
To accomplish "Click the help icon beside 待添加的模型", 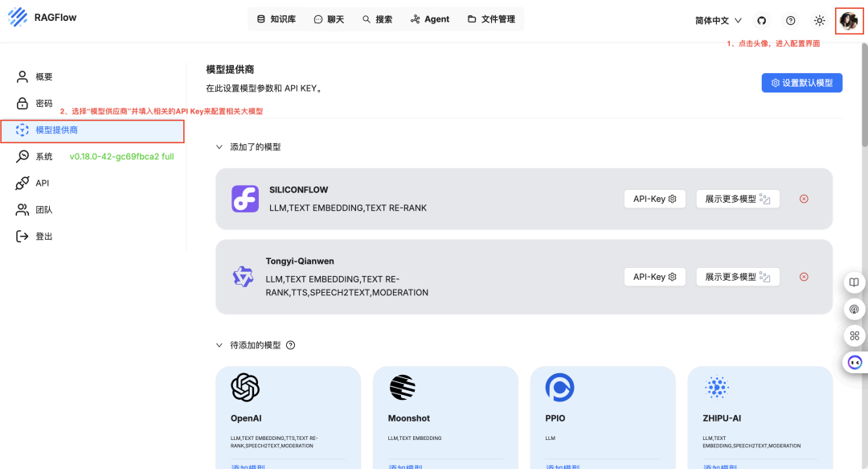I will point(291,345).
